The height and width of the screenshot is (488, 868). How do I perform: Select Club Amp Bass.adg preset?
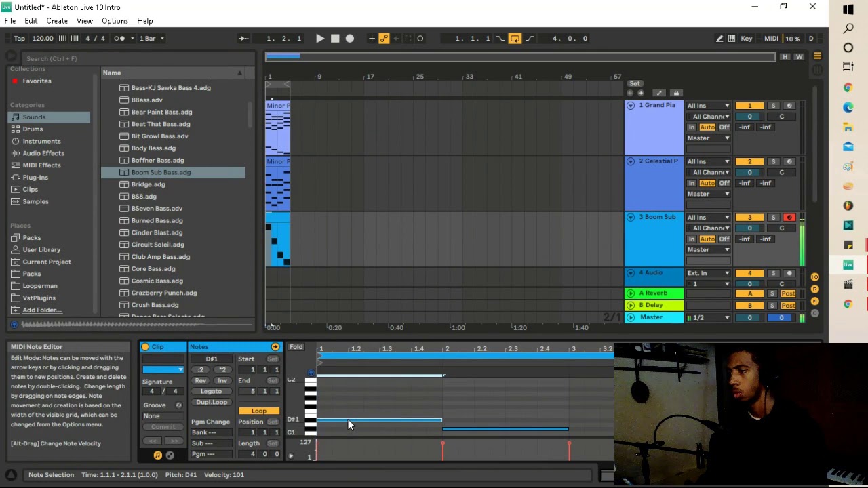click(161, 257)
